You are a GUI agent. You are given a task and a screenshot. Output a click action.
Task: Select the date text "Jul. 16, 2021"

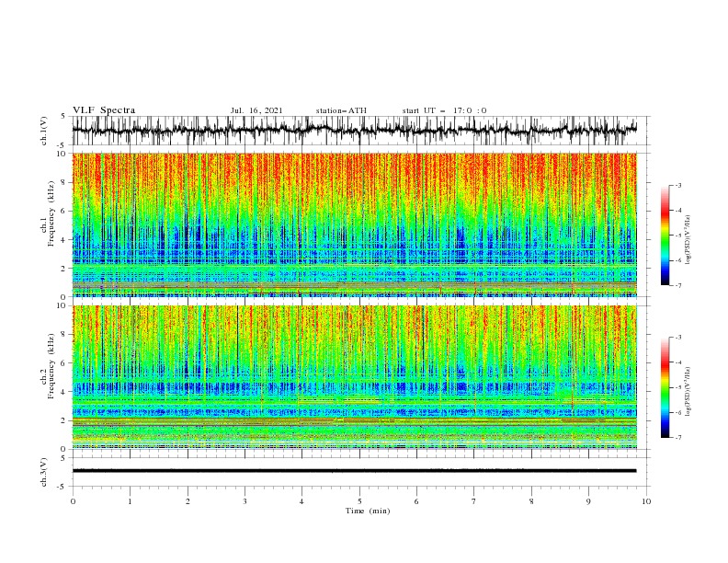tap(256, 110)
